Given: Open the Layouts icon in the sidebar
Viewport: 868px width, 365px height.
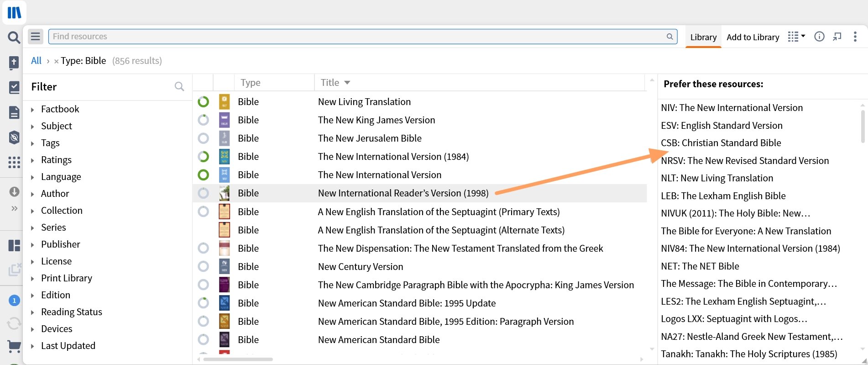Looking at the screenshot, I should 14,245.
